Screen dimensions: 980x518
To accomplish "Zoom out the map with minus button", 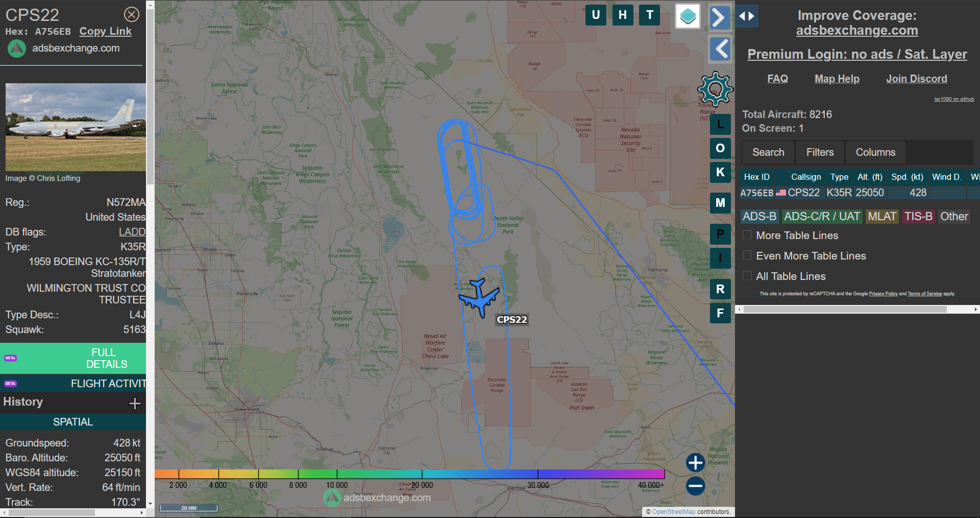I will (695, 486).
